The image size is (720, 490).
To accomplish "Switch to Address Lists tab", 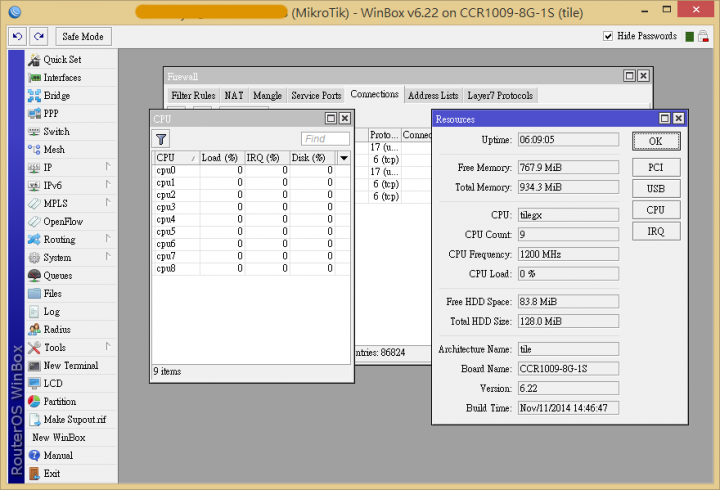I will point(433,96).
